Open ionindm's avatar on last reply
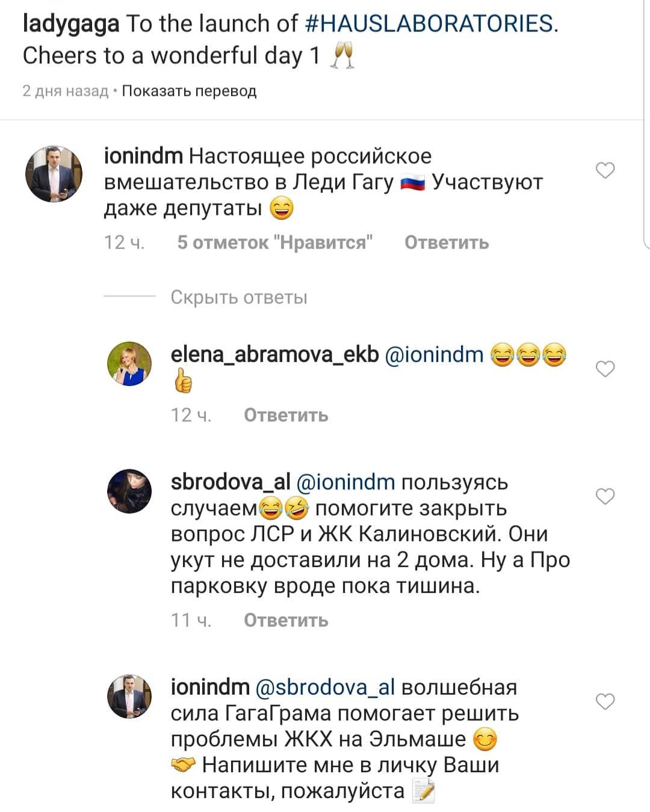 tap(129, 696)
